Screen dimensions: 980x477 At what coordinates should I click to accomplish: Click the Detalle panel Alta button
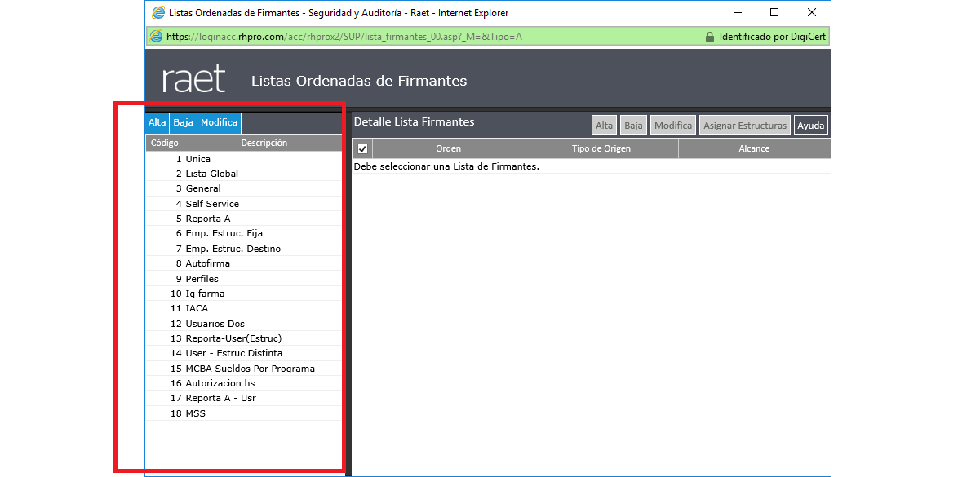(x=604, y=126)
